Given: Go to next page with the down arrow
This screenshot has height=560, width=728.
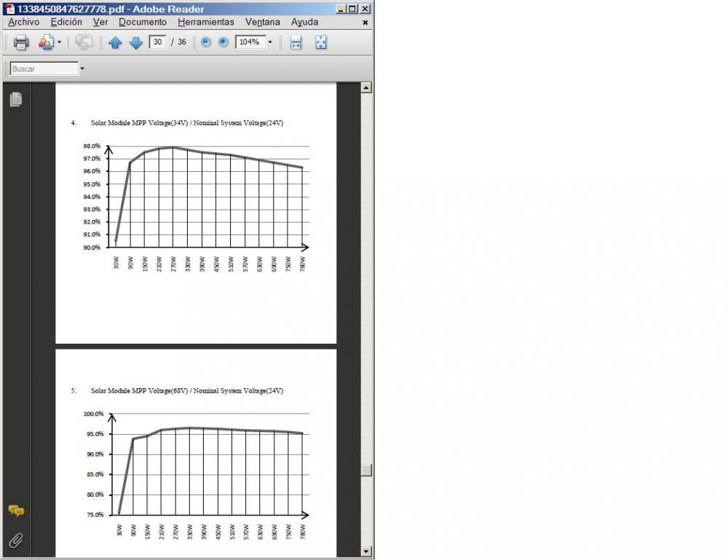Looking at the screenshot, I should tap(136, 43).
